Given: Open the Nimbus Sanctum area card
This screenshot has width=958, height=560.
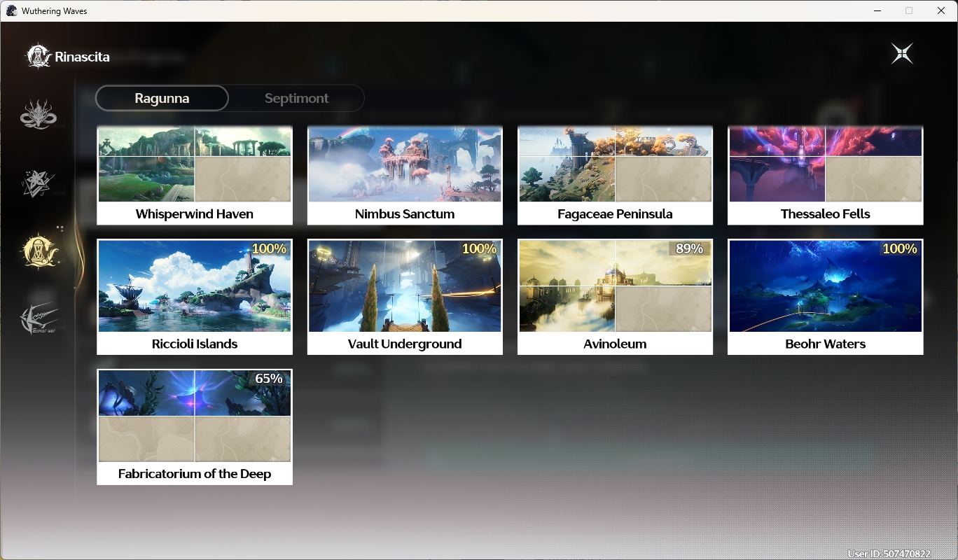Looking at the screenshot, I should [405, 176].
